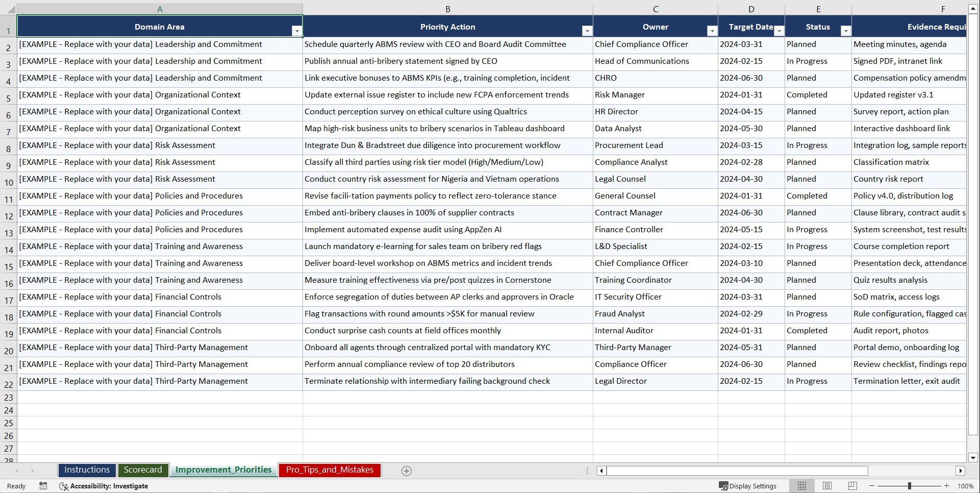The height and width of the screenshot is (493, 980).
Task: Click the Ready status indicator
Action: 16,486
